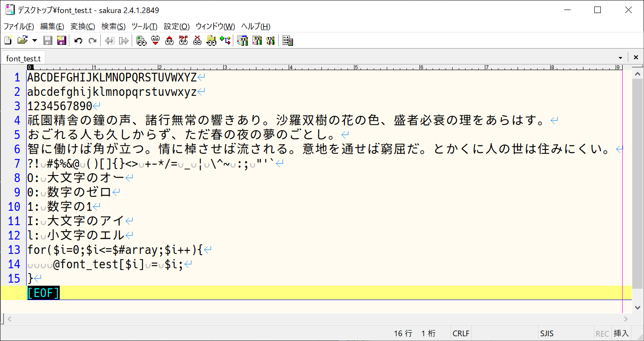Toggle the 挿入 insert mode indicator

coord(621,334)
